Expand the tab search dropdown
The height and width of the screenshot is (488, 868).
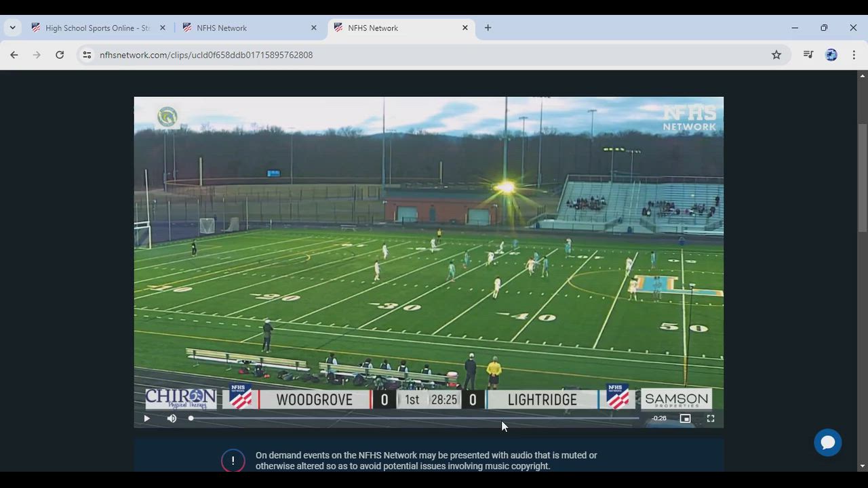tap(12, 28)
